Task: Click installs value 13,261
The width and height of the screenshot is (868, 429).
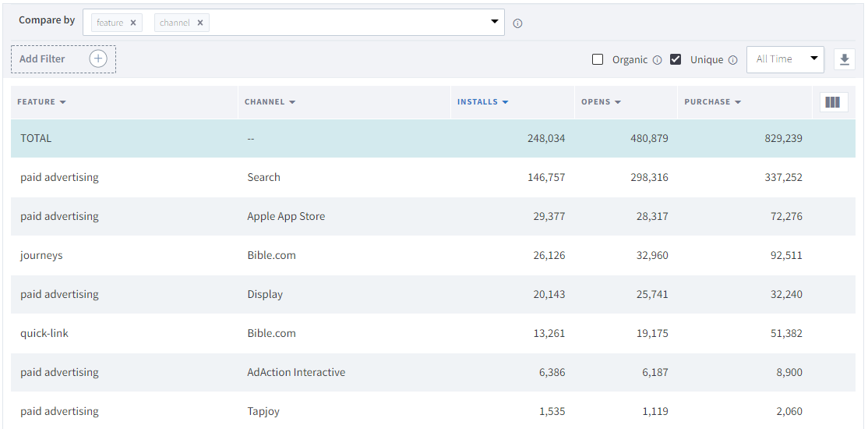Action: click(x=549, y=333)
